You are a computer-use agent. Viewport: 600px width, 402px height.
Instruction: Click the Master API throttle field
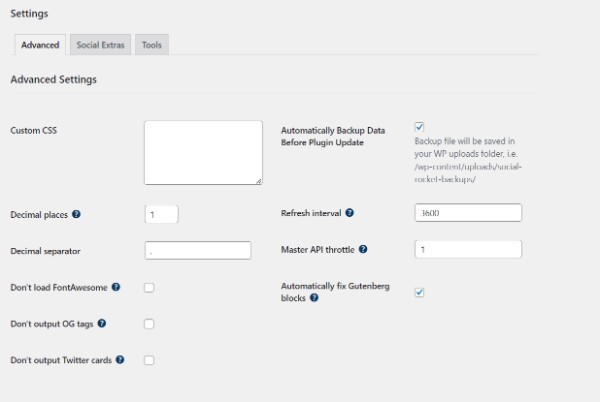pyautogui.click(x=468, y=249)
